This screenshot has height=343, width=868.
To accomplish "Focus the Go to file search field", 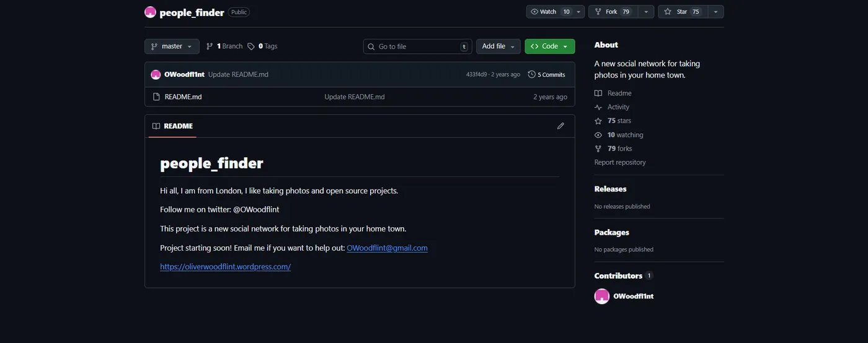I will (418, 46).
